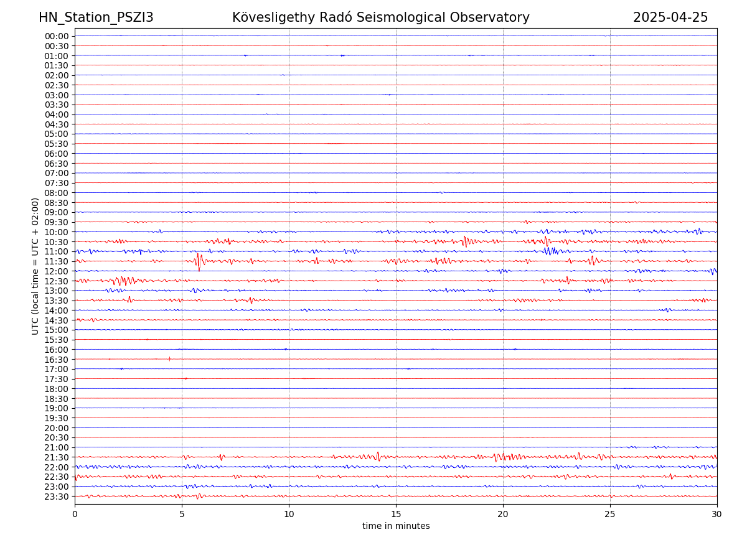This screenshot has height=560, width=747.
Task: Select the 06:00 time row label
Action: click(x=57, y=154)
